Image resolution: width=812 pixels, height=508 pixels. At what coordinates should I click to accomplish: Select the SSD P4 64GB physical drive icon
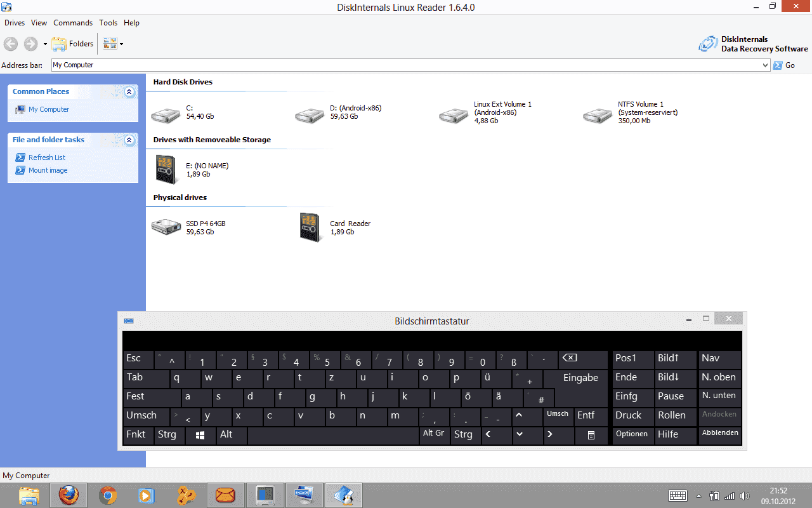coord(166,227)
